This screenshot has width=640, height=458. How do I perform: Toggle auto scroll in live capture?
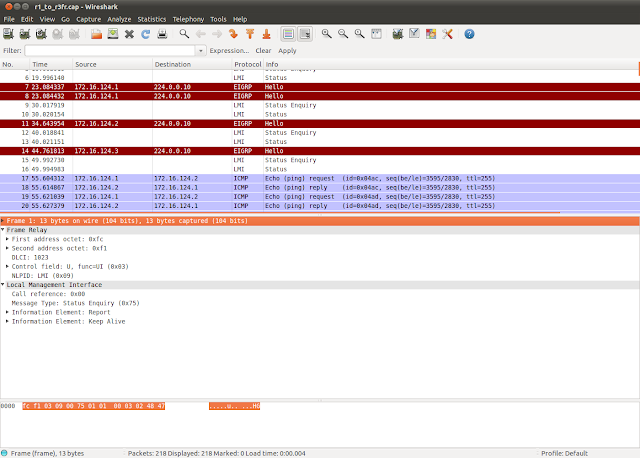click(x=305, y=34)
